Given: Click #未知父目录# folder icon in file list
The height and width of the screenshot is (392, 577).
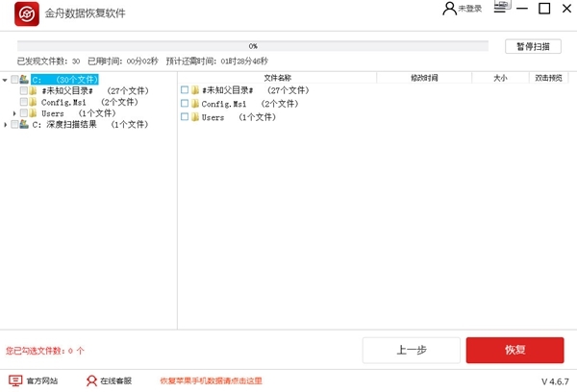Looking at the screenshot, I should pos(195,90).
